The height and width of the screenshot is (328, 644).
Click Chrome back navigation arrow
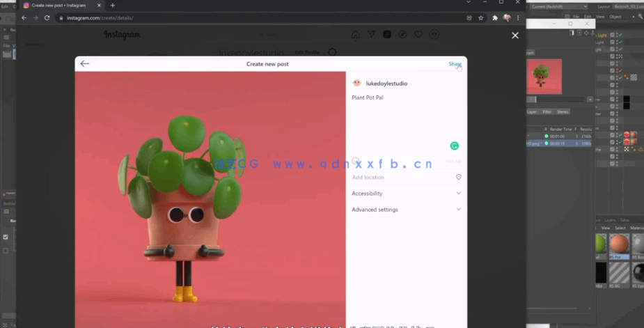coord(24,17)
